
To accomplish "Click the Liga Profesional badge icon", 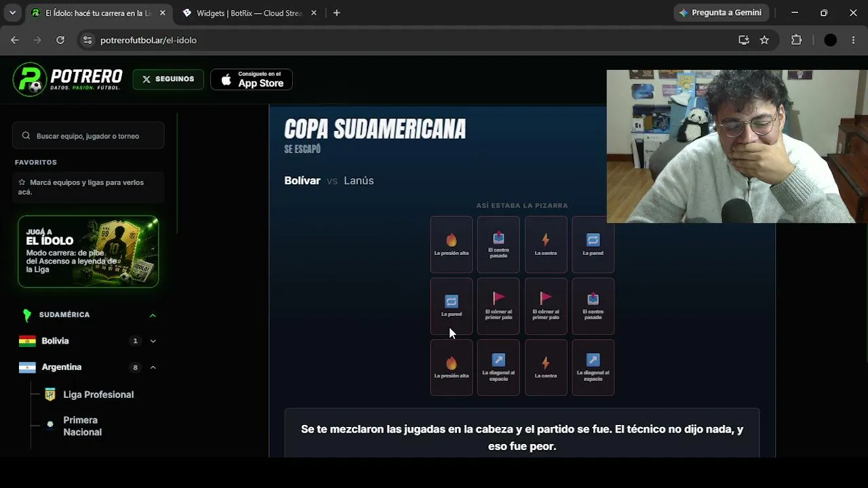I will (50, 394).
